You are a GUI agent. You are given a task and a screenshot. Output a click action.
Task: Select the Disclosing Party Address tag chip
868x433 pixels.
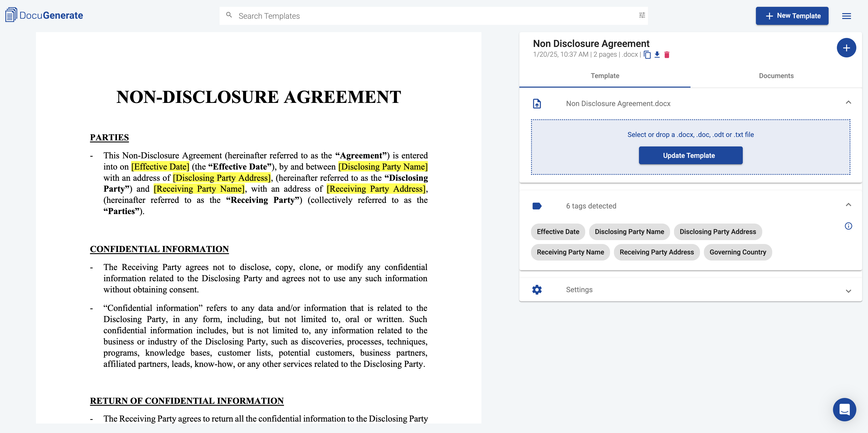point(717,232)
